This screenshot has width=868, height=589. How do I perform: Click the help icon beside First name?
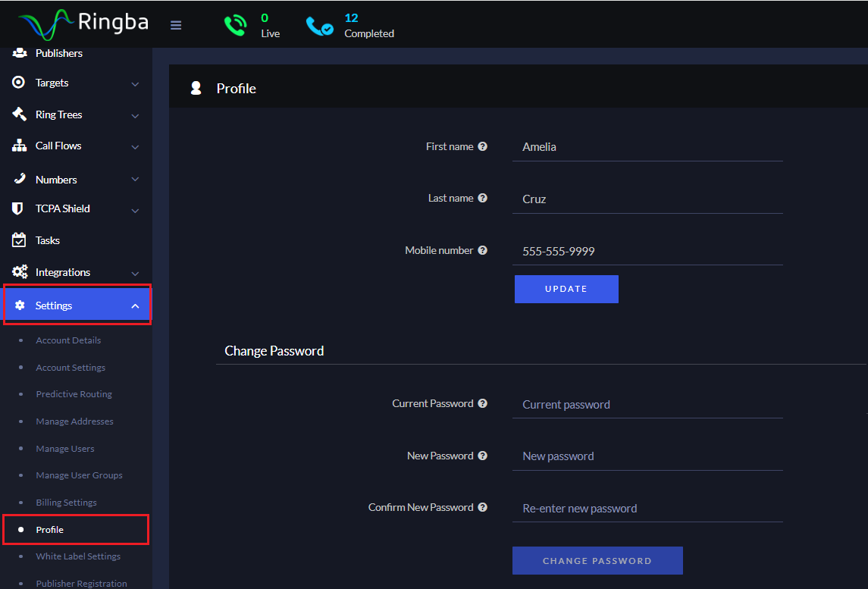483,146
